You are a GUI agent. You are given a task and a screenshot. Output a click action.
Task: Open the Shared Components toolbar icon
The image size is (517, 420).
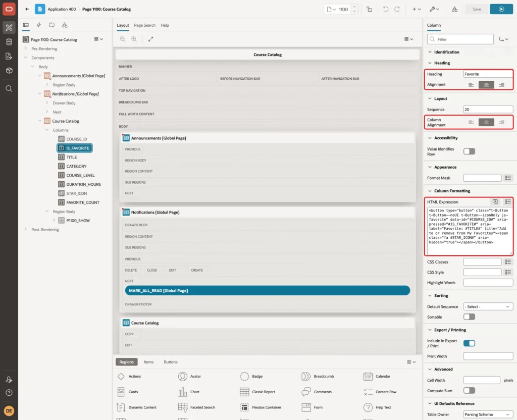point(454,9)
